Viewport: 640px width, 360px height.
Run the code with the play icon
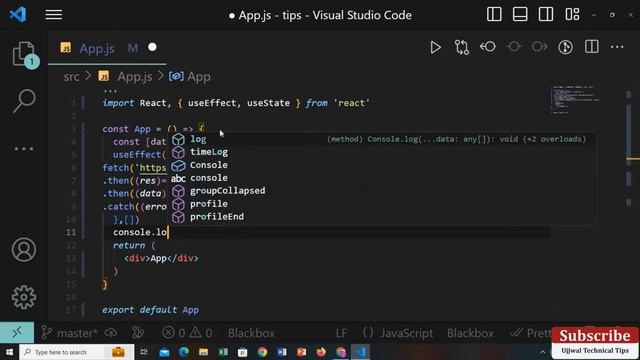click(x=435, y=47)
